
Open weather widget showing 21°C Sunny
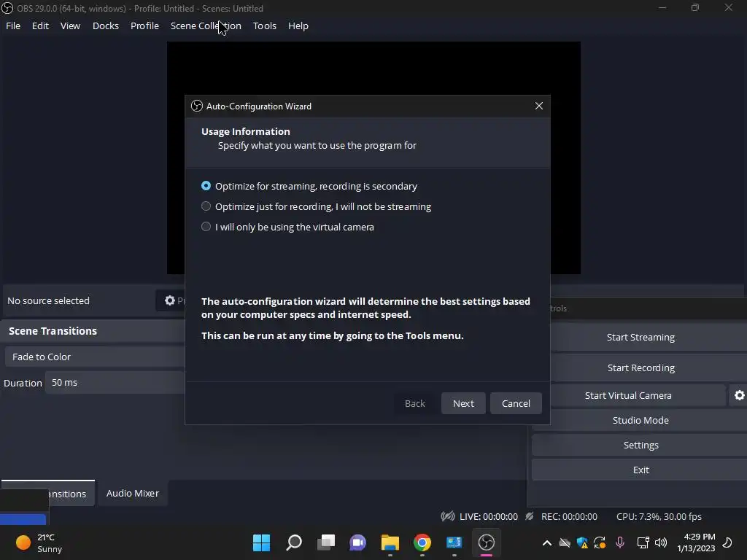39,542
